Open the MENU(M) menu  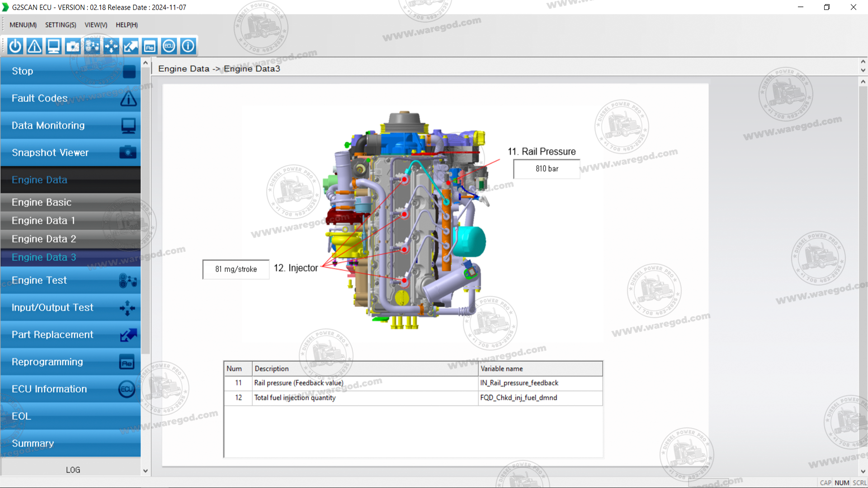point(23,25)
